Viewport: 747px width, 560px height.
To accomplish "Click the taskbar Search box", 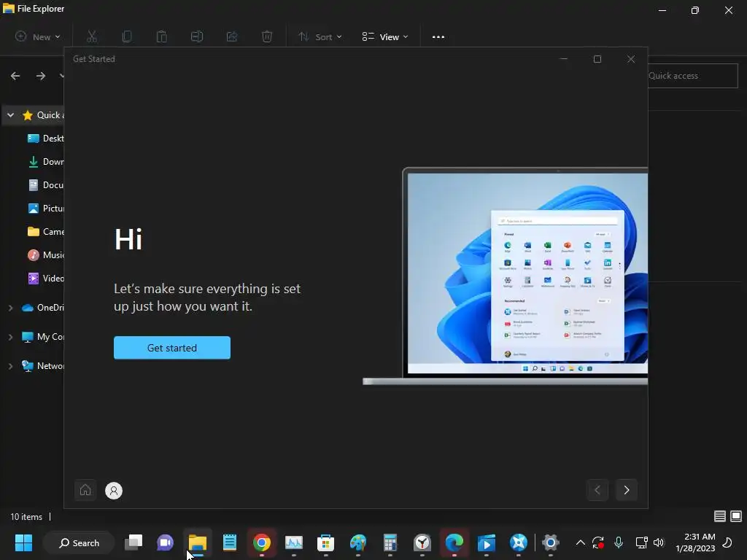I will (x=79, y=542).
